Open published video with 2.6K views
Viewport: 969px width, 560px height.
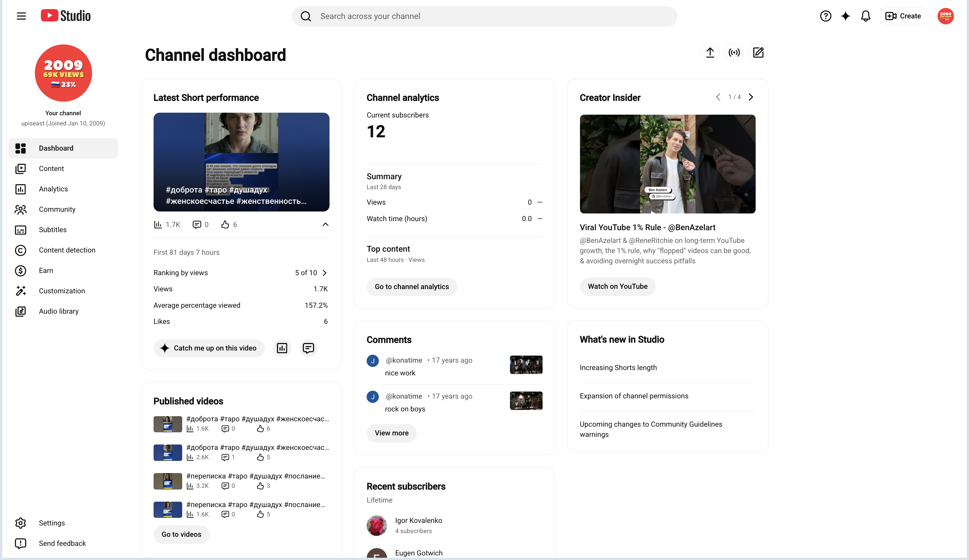click(241, 452)
